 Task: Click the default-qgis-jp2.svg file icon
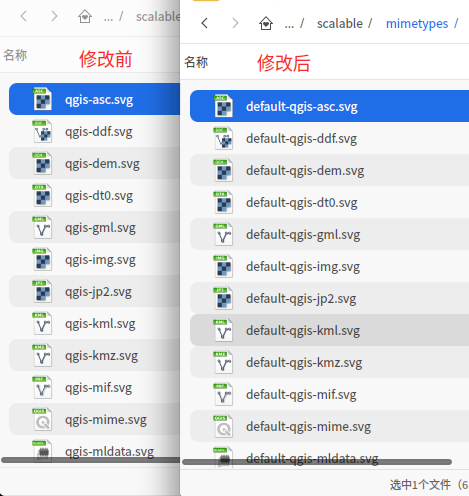coord(223,298)
